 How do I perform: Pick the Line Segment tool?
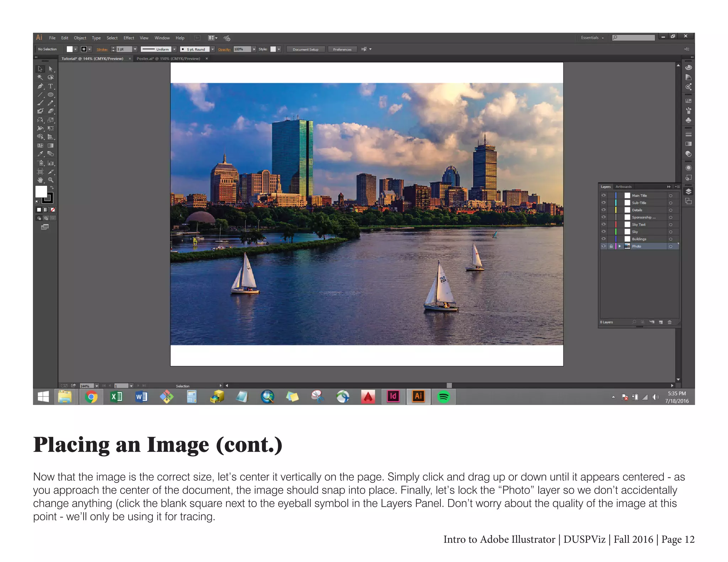coord(40,94)
